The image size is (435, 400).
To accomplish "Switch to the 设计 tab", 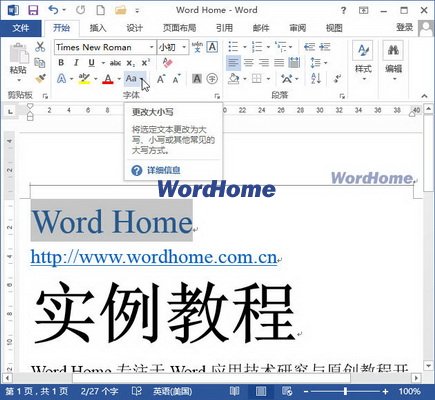I will (x=134, y=28).
